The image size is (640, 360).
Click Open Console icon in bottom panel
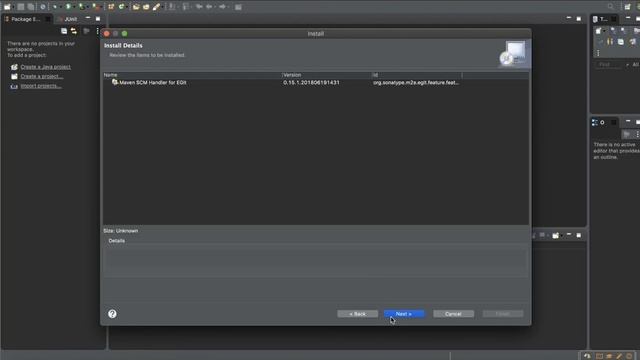(556, 236)
